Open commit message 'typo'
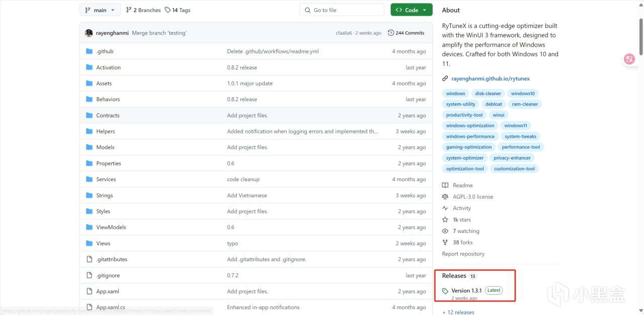 pyautogui.click(x=232, y=244)
